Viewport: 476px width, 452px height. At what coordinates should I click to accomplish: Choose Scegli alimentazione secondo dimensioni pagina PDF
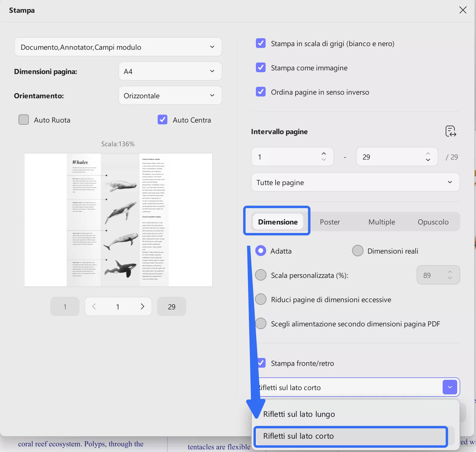261,323
